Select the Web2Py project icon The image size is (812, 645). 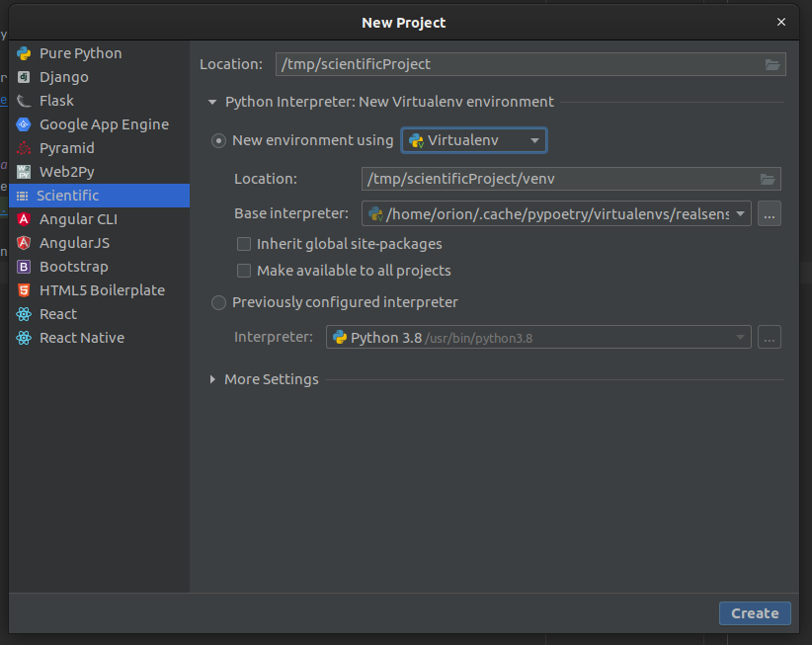(24, 172)
